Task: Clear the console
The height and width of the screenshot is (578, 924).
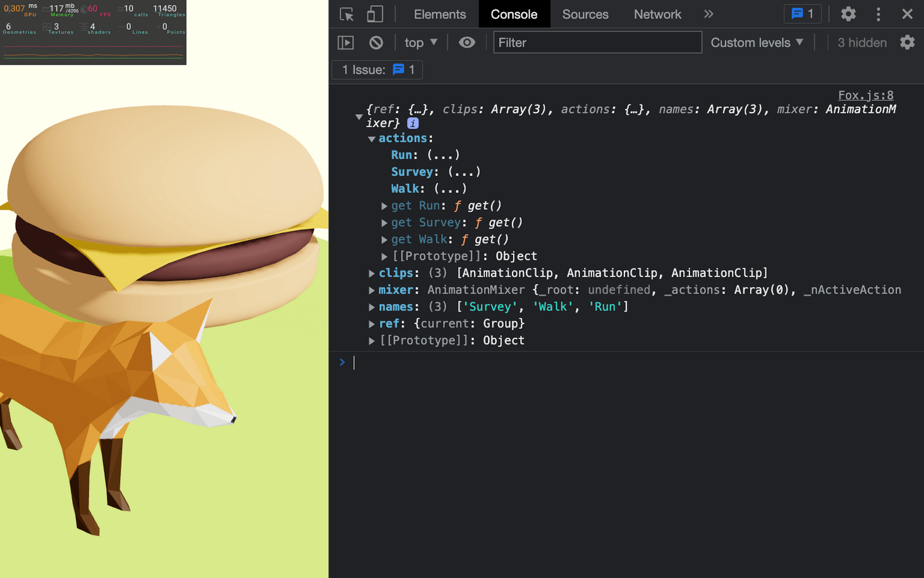Action: click(x=376, y=42)
